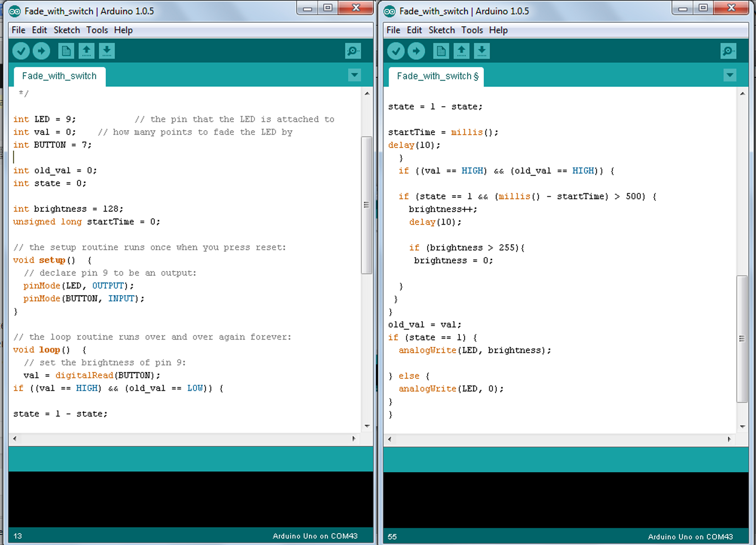This screenshot has height=545, width=756.
Task: Open Serial Monitor in left window
Action: pyautogui.click(x=353, y=51)
